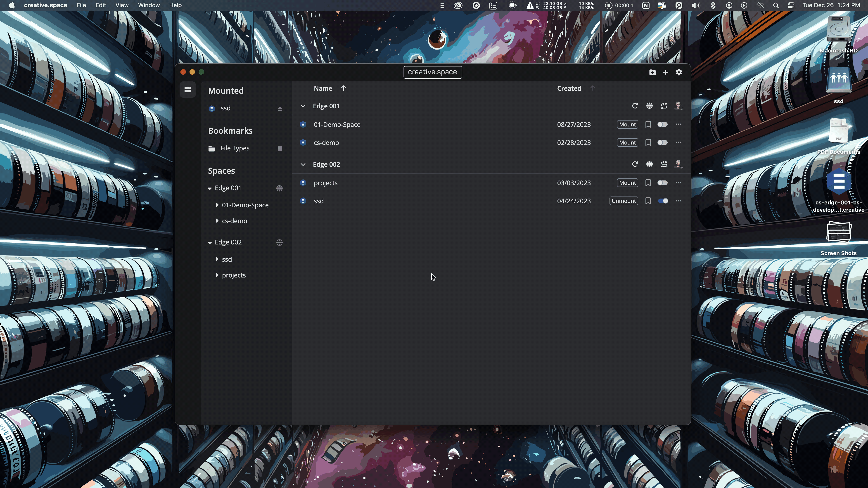
Task: Bookmark the 01-Demo-Space row
Action: (x=648, y=125)
